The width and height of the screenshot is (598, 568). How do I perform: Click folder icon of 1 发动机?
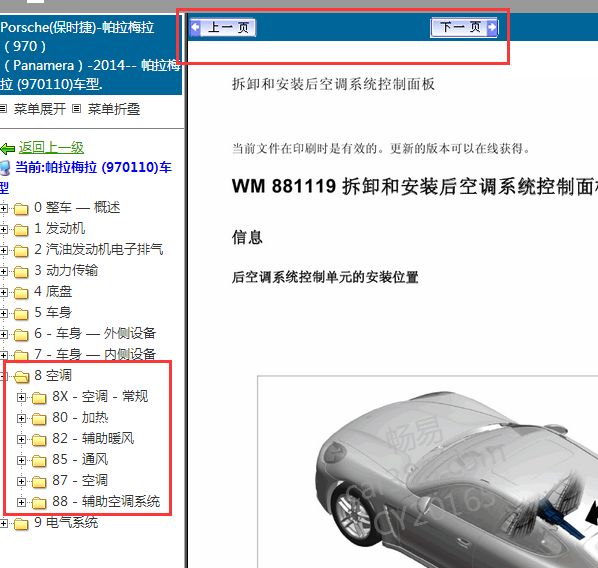click(21, 230)
